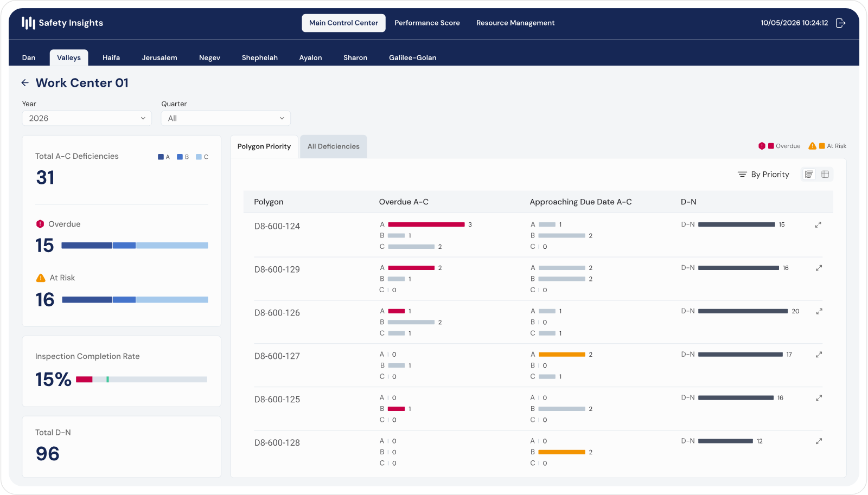
Task: Click the orange At Risk triangle legend icon
Action: (x=812, y=146)
